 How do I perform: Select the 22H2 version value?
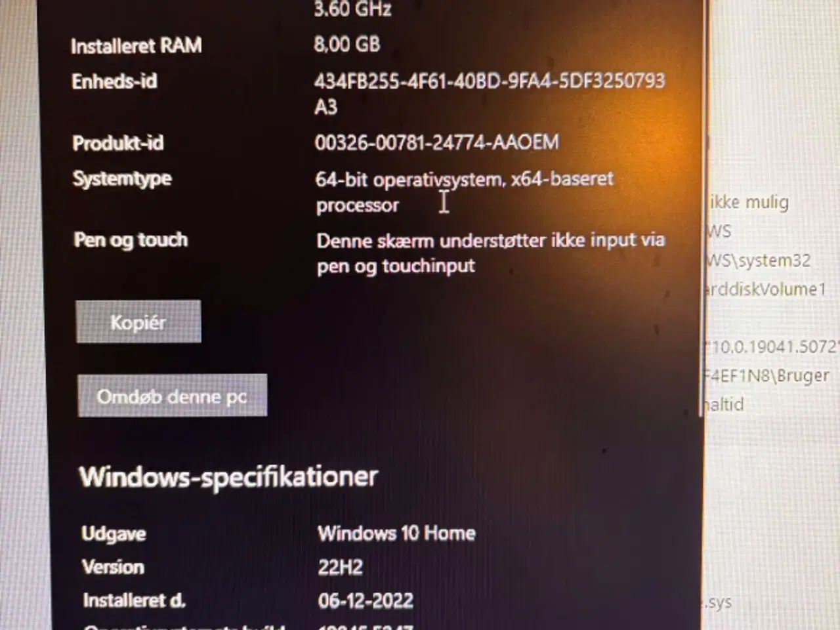[x=340, y=567]
